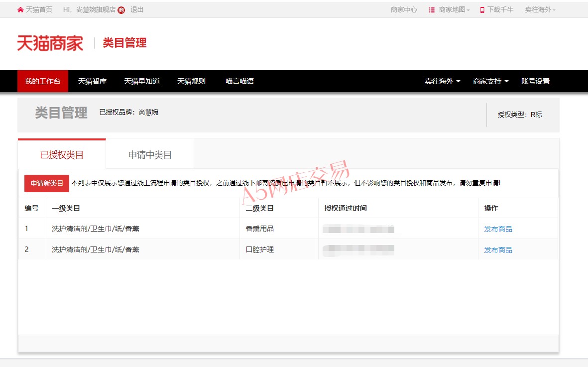Image resolution: width=588 pixels, height=367 pixels.
Task: Click the red phone download icon
Action: pyautogui.click(x=482, y=10)
